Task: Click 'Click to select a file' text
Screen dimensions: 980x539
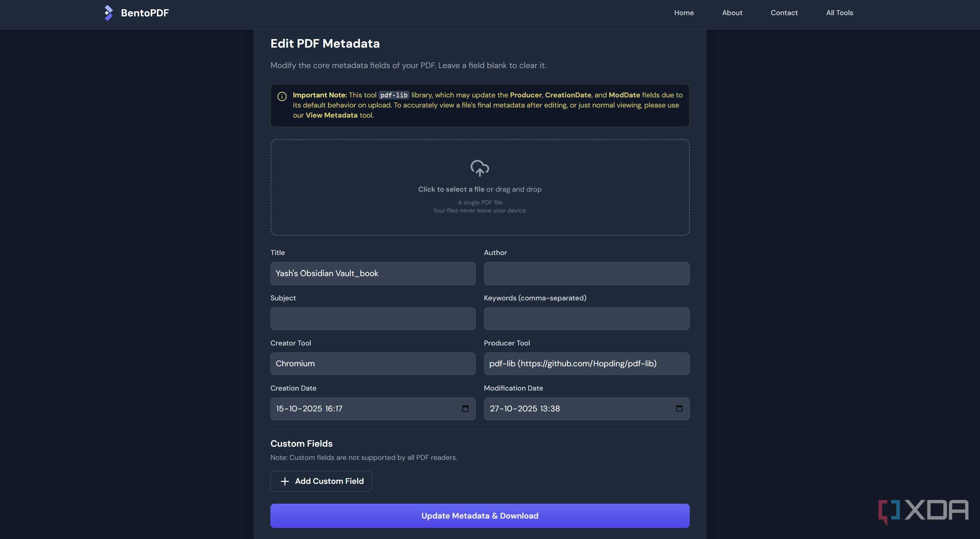Action: click(x=451, y=189)
